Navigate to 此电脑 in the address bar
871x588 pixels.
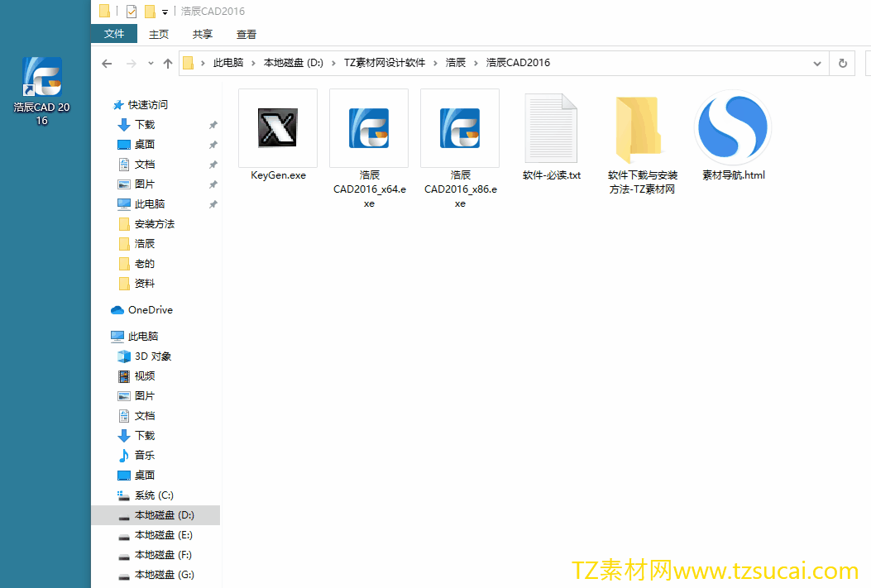(228, 63)
